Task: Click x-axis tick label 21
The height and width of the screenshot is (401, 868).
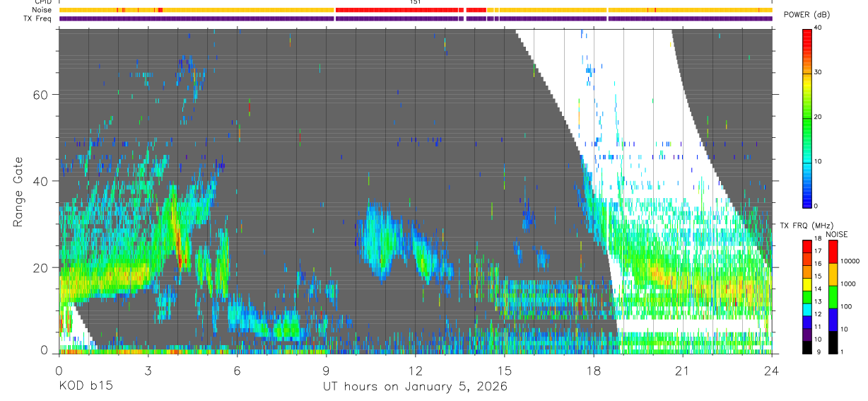Action: tap(682, 370)
